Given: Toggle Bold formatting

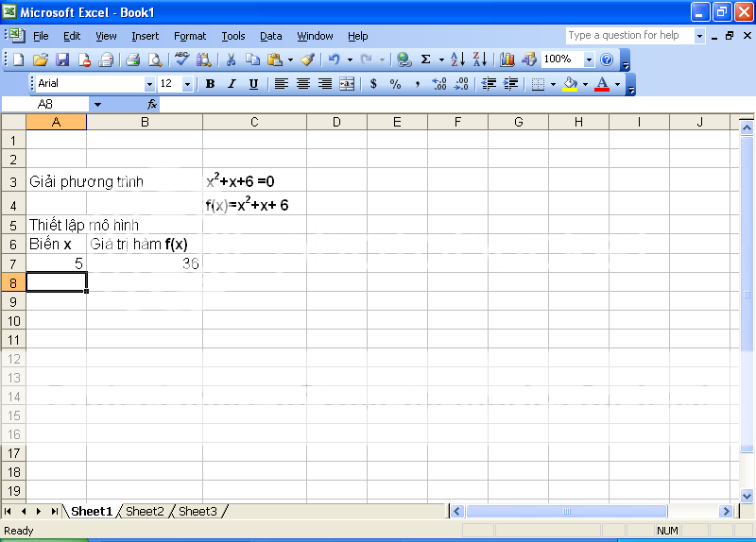Looking at the screenshot, I should (x=210, y=84).
